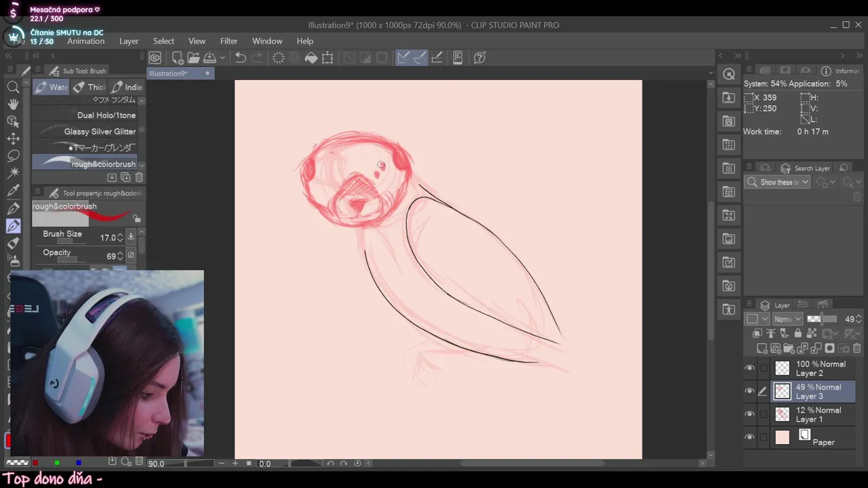Screen dimensions: 868x488
Task: Select the Operation object tool
Action: click(13, 121)
